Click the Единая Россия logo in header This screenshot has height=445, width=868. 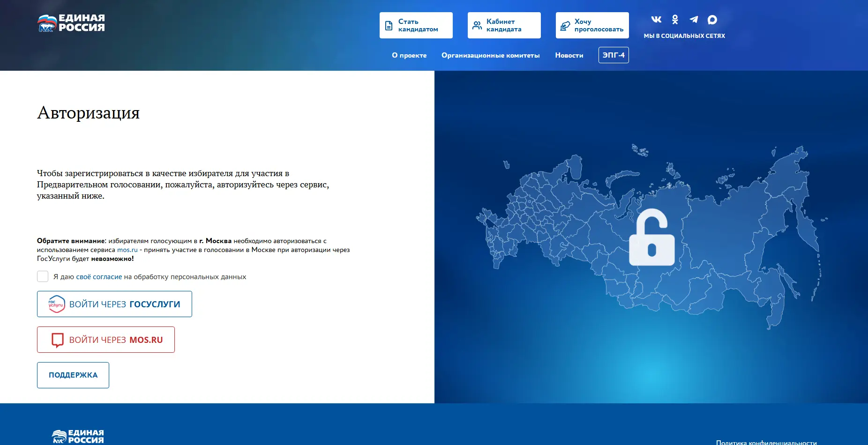point(71,23)
